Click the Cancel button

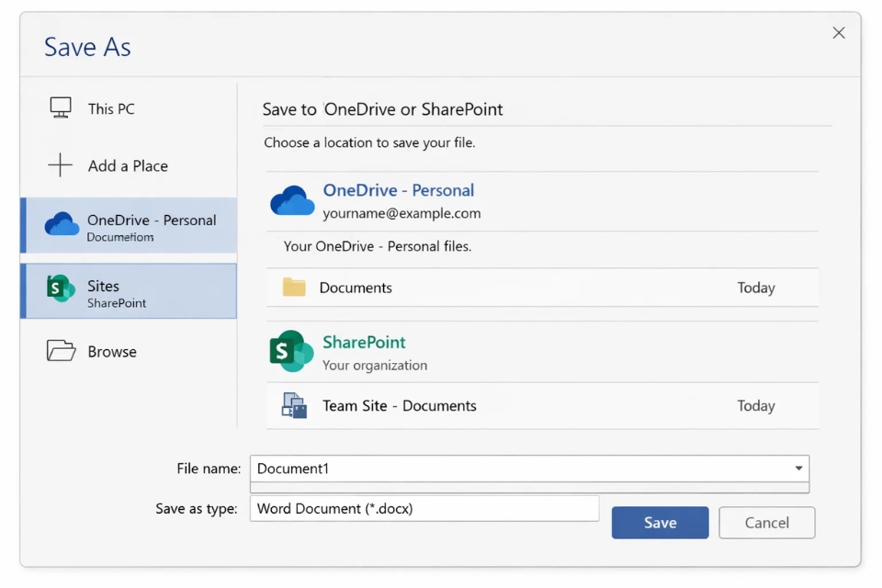[x=766, y=522]
